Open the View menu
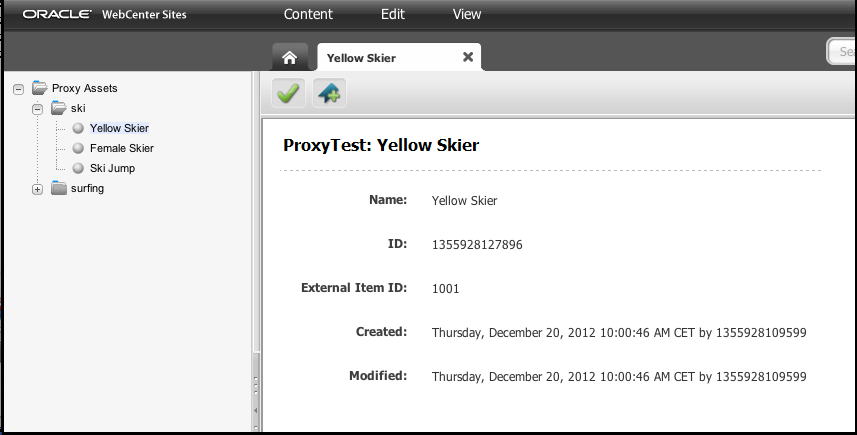857x435 pixels. pos(467,14)
